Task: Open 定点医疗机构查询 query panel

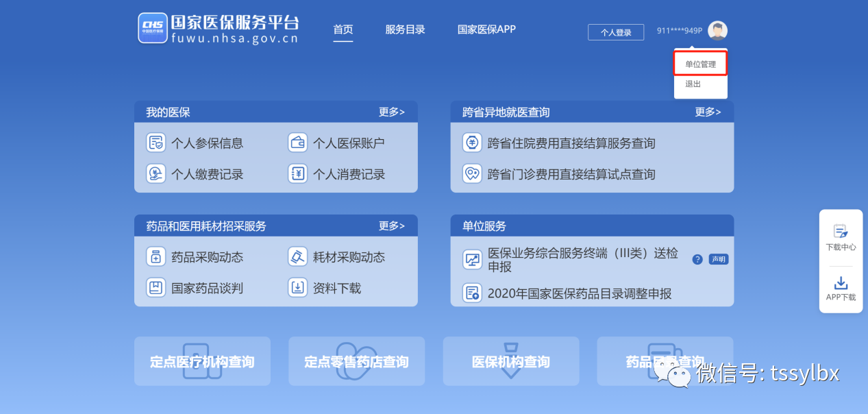Action: (202, 361)
